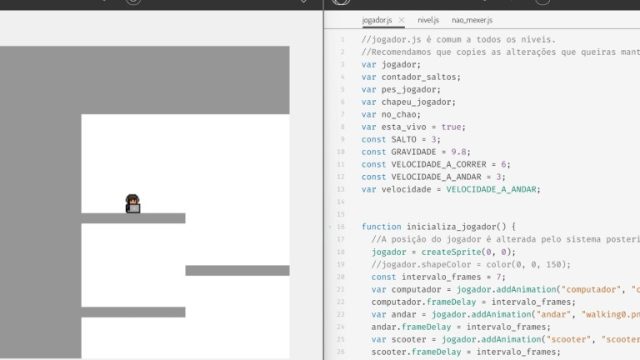
Task: Select line number 1 in the gutter
Action: tap(342, 40)
